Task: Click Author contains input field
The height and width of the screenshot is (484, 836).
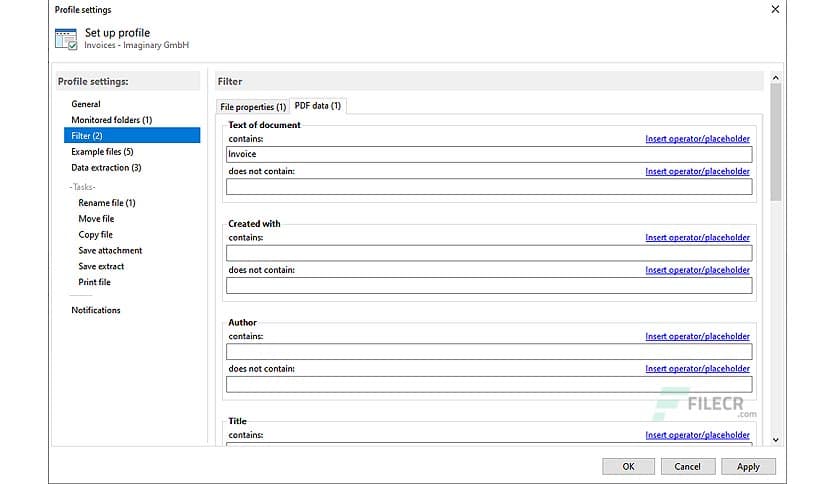Action: point(489,352)
